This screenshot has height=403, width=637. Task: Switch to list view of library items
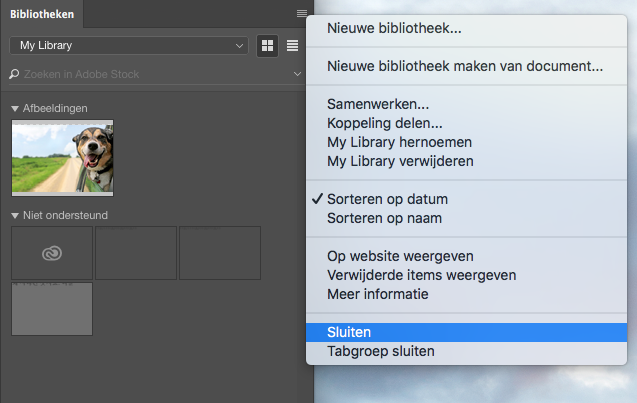pos(293,45)
